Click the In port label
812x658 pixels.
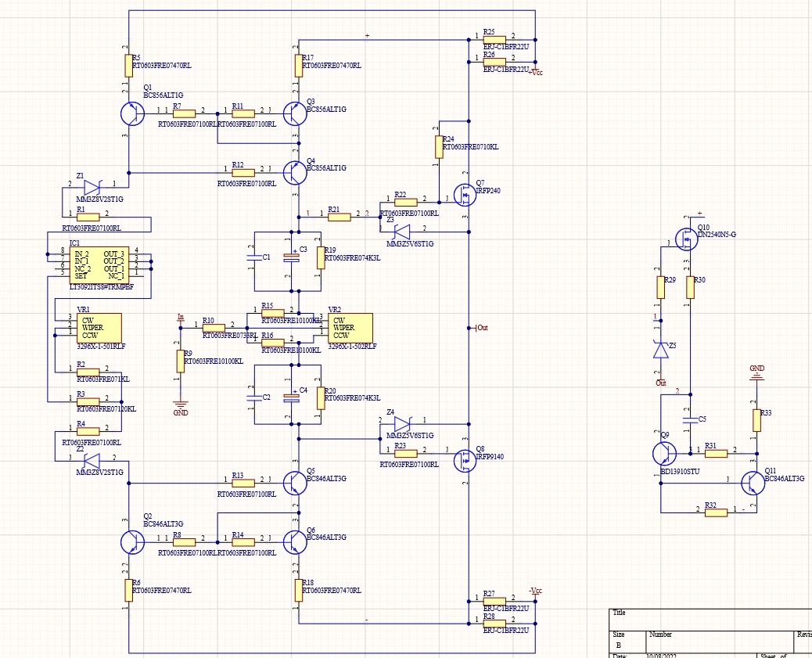(x=180, y=317)
